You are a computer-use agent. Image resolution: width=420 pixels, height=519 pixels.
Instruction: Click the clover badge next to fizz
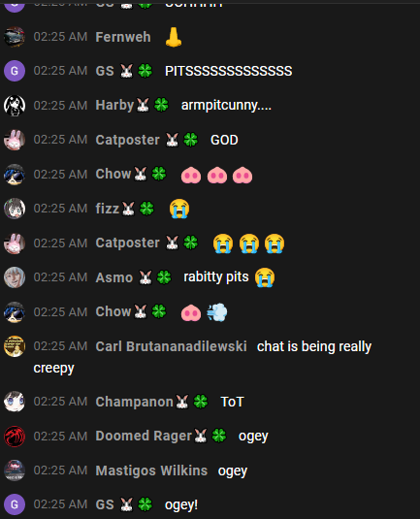click(x=146, y=209)
